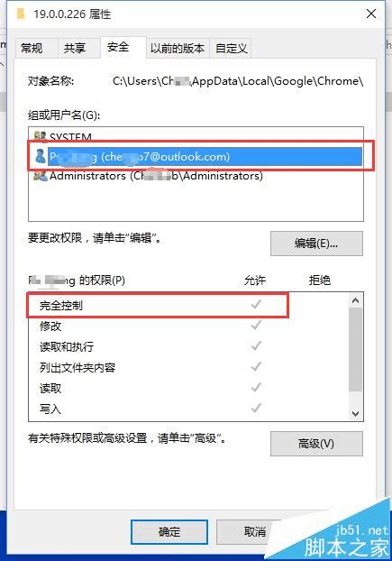The image size is (392, 561).
Task: Click 修改 allow checkmark
Action: tap(256, 326)
